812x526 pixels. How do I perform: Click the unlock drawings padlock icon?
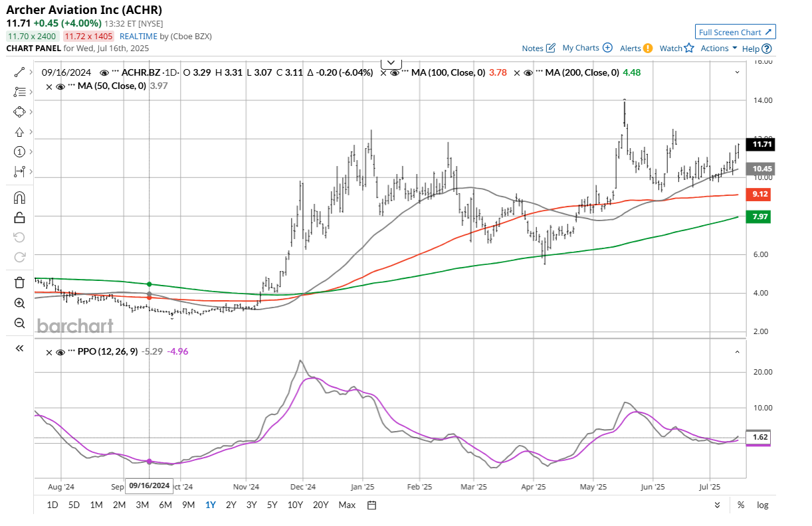(19, 217)
